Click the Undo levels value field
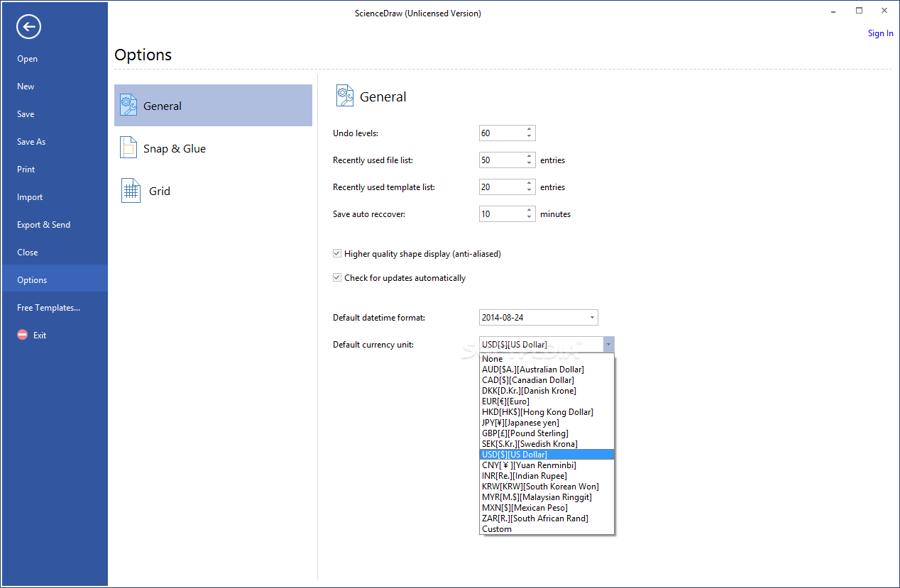The height and width of the screenshot is (588, 900). coord(502,133)
